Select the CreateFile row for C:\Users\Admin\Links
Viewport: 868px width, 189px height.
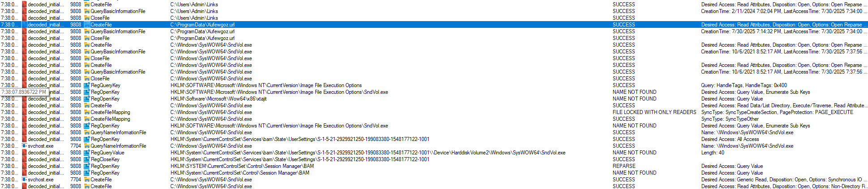pos(101,4)
